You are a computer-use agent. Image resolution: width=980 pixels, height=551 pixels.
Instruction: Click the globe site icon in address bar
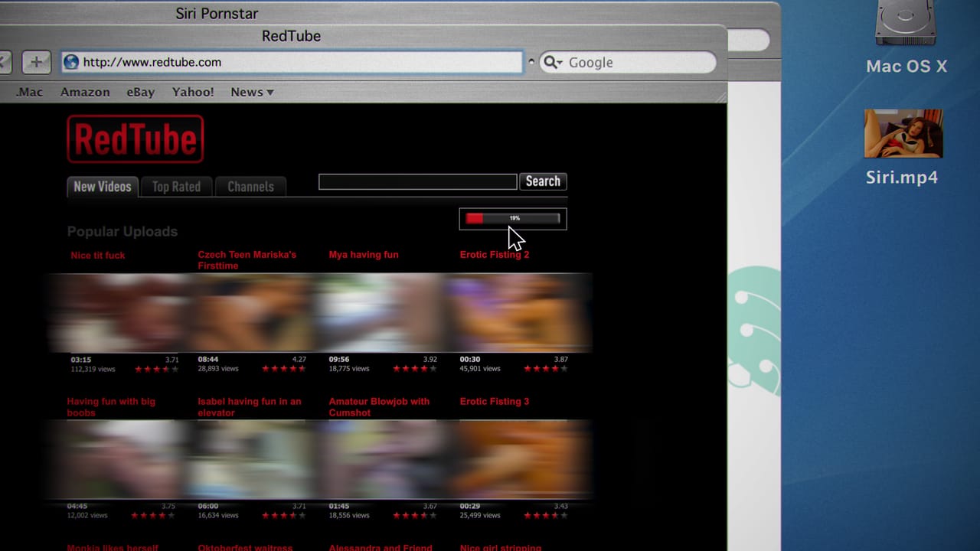click(71, 62)
